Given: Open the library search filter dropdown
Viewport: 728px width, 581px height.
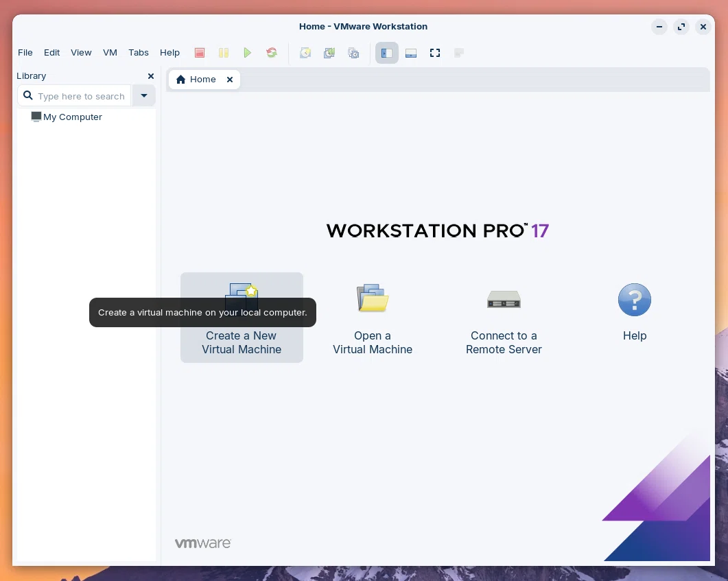Looking at the screenshot, I should tap(144, 95).
